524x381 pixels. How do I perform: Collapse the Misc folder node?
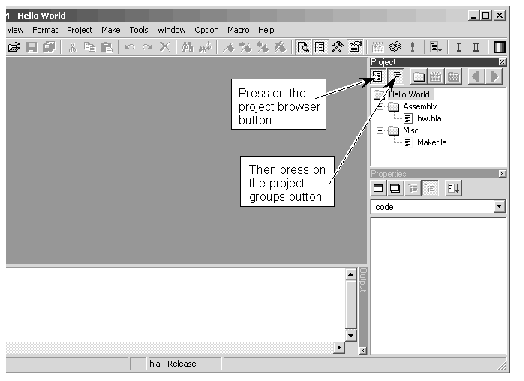click(x=380, y=130)
